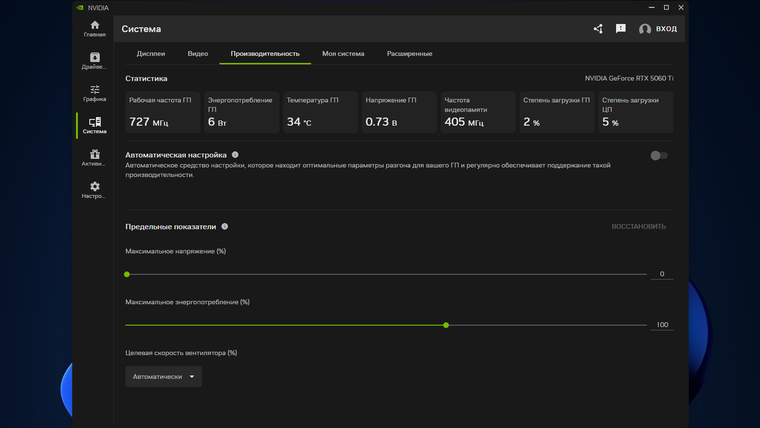Show info for Предельные показатели
This screenshot has width=760, height=428.
224,226
